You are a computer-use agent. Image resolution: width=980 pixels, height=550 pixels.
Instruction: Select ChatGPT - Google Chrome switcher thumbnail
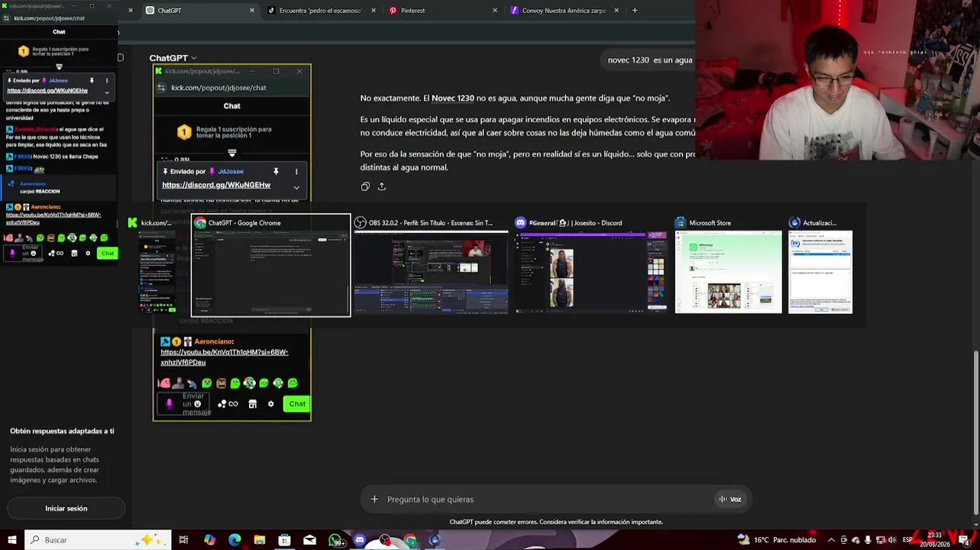pos(271,266)
